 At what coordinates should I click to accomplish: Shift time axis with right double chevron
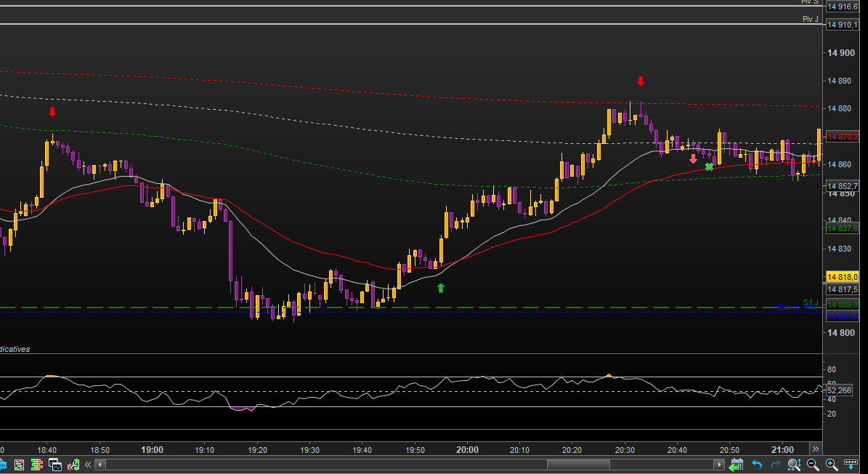coord(815,449)
